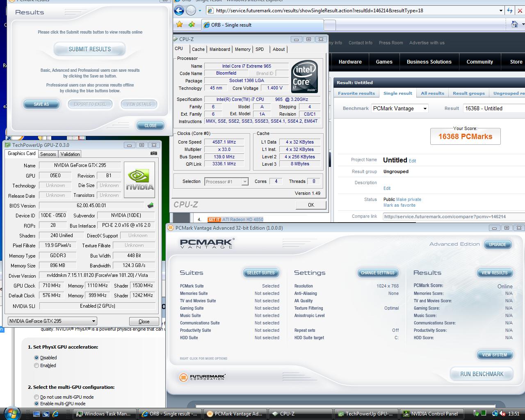Screen dimensions: 525x420
Task: Click the Add to Favorites icon
Action: pos(192,25)
